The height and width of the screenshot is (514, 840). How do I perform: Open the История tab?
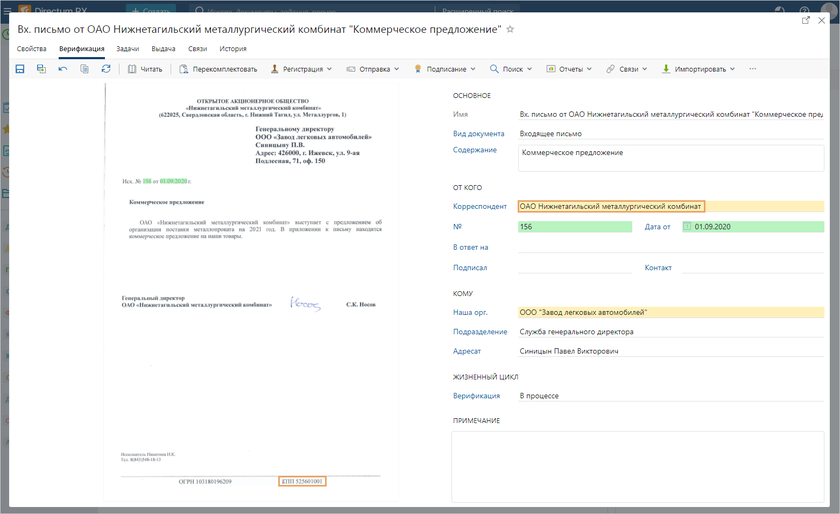pyautogui.click(x=233, y=48)
